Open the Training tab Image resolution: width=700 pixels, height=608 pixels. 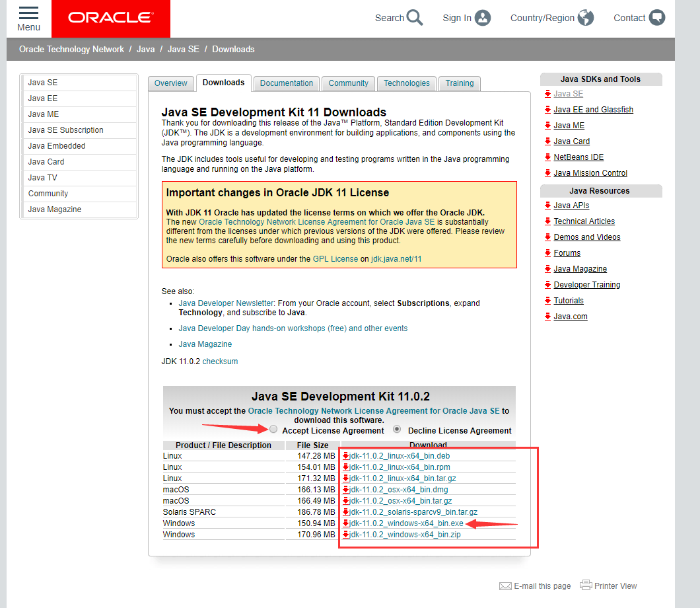tap(460, 83)
